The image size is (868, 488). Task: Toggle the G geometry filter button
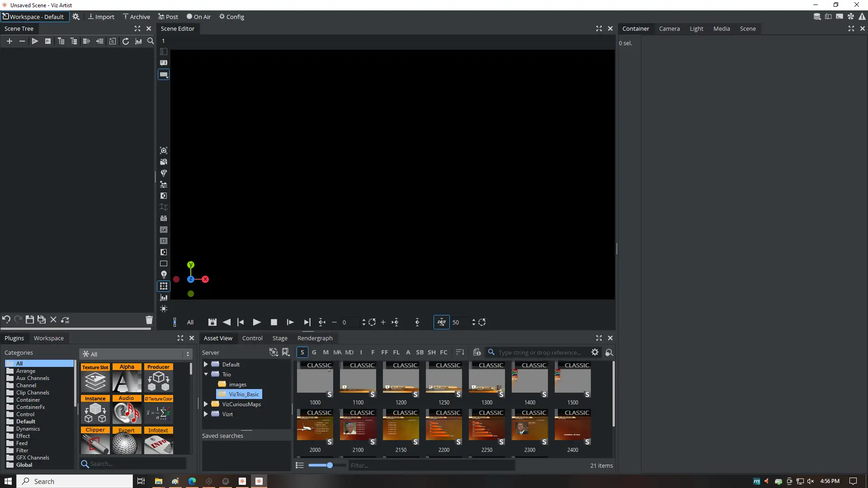point(314,352)
